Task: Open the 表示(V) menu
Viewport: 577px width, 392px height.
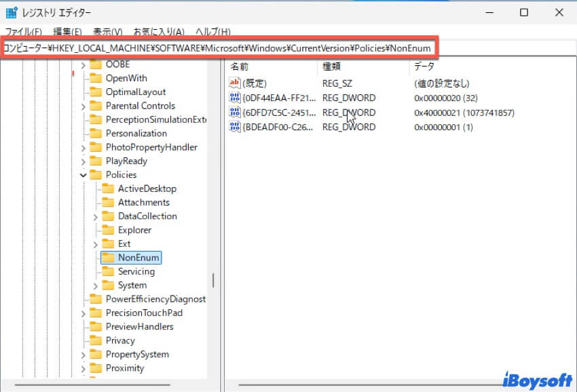Action: [107, 32]
